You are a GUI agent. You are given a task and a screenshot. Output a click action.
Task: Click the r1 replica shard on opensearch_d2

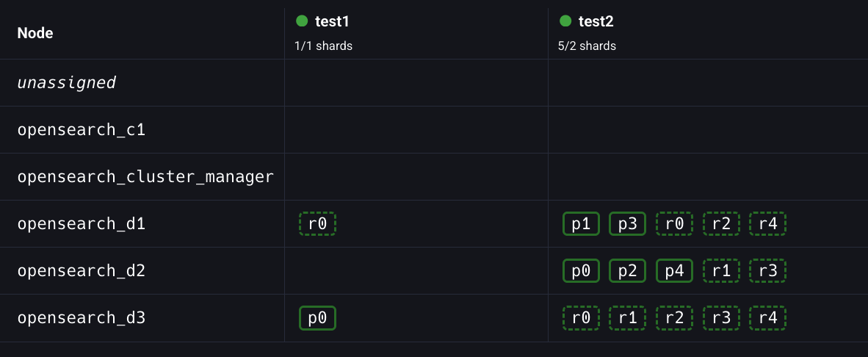(x=721, y=271)
